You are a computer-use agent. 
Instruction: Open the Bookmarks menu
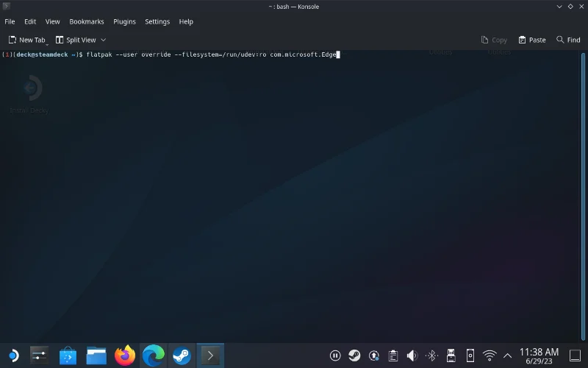pyautogui.click(x=87, y=21)
